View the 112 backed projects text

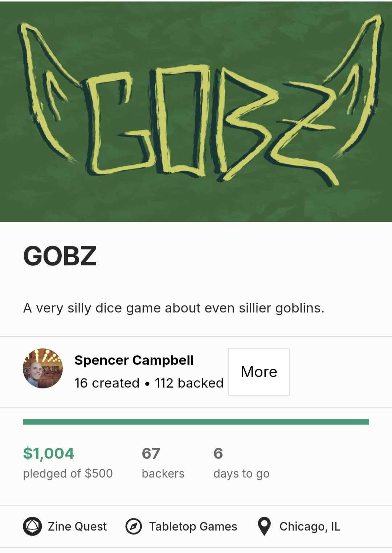click(189, 383)
